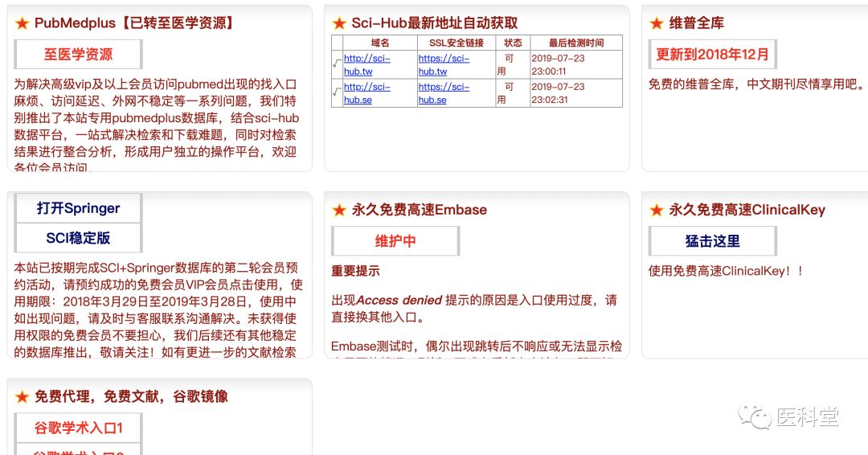Click the Access denied notice paragraph

tap(474, 309)
